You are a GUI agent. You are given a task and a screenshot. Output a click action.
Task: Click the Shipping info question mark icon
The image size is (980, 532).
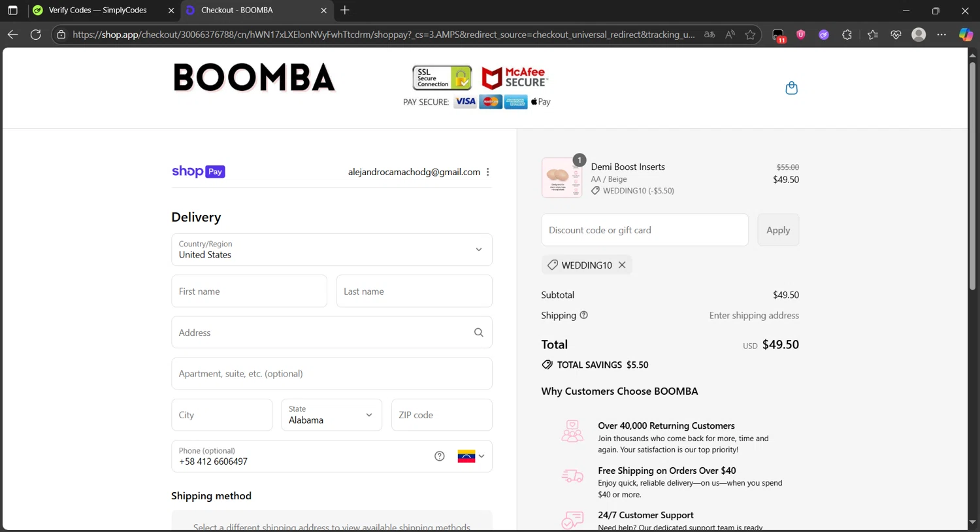coord(584,315)
